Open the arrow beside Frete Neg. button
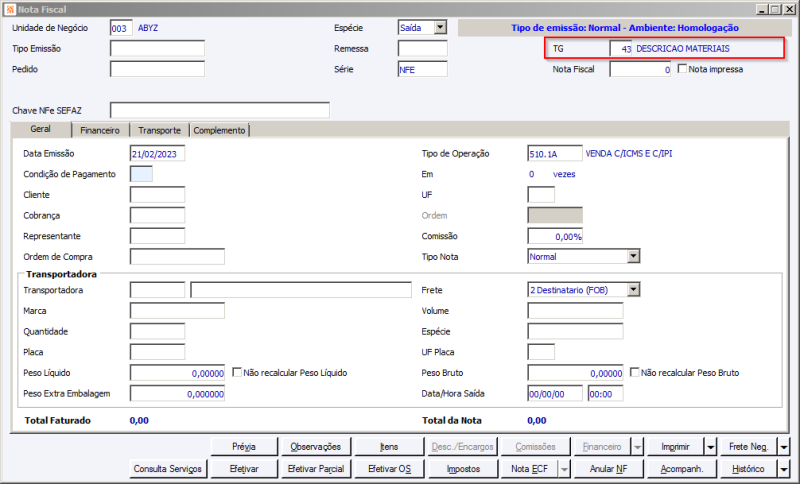The height and width of the screenshot is (484, 800). [x=784, y=447]
